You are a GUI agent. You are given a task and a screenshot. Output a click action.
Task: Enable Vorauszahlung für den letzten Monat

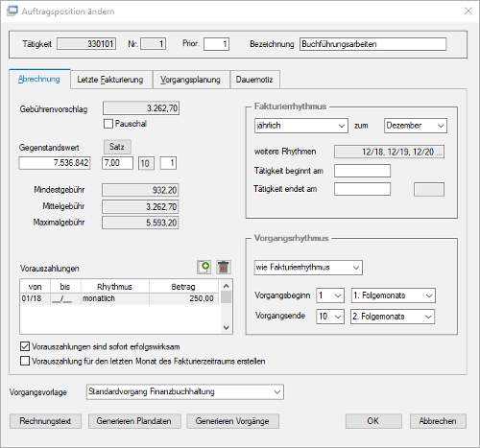coord(25,361)
